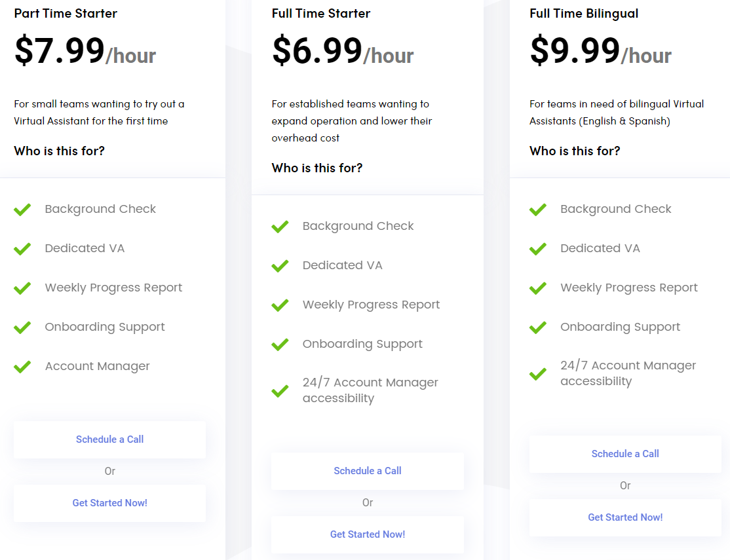Image resolution: width=730 pixels, height=560 pixels.
Task: Click Part Time Starter Account Manager checkmark
Action: (22, 367)
